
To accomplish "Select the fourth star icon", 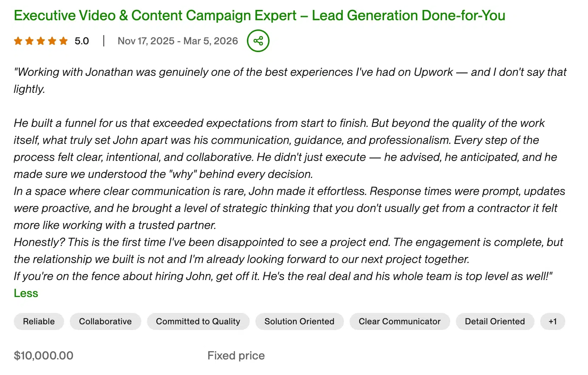I will coord(52,41).
